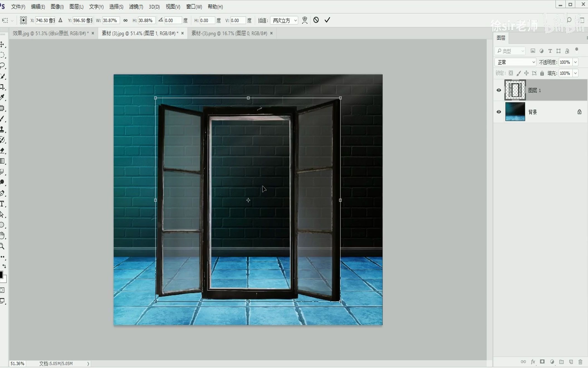The height and width of the screenshot is (368, 588).
Task: Commit the transform with the checkmark icon
Action: pos(327,20)
